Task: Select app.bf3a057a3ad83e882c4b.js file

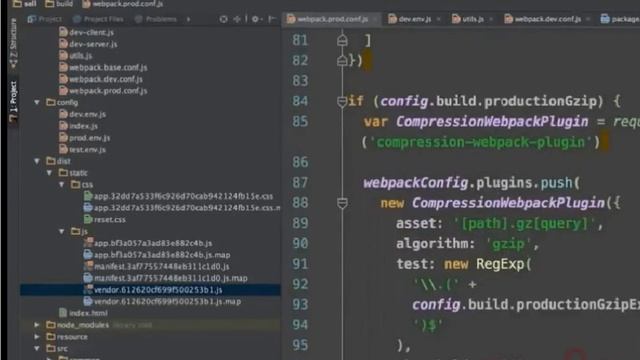Action: click(x=153, y=243)
